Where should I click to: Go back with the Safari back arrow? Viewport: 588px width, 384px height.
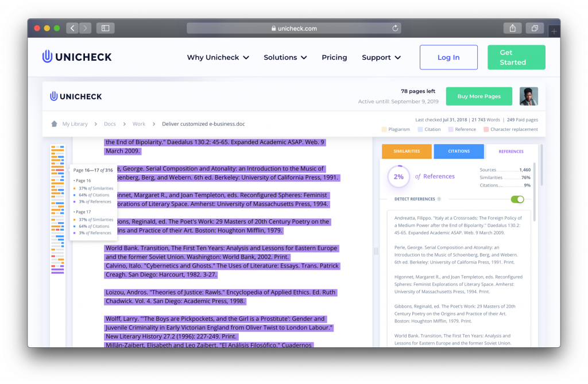(72, 28)
